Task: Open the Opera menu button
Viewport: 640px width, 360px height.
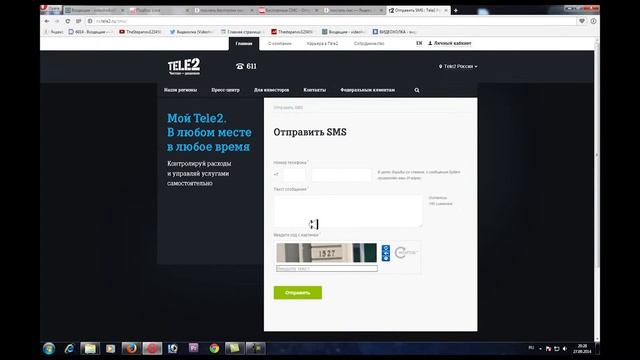Action: (x=51, y=9)
